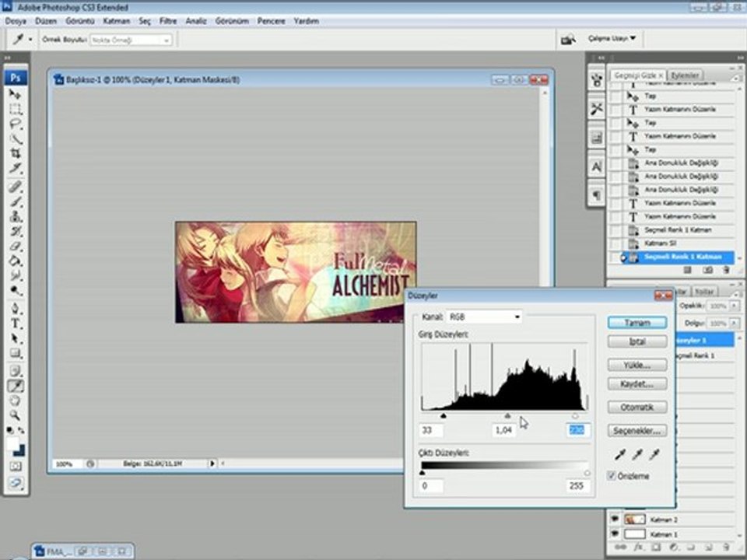Image resolution: width=747 pixels, height=560 pixels.
Task: Select the Move tool in toolbox
Action: pos(16,94)
